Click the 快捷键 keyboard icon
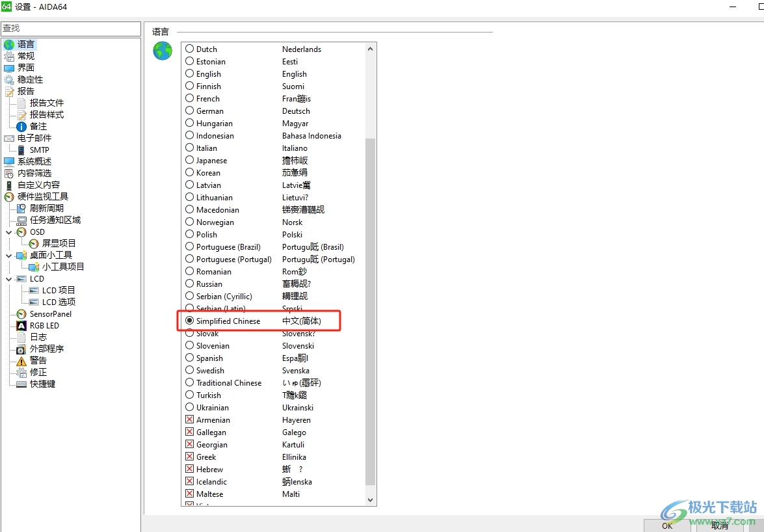This screenshot has width=764, height=532. [21, 384]
